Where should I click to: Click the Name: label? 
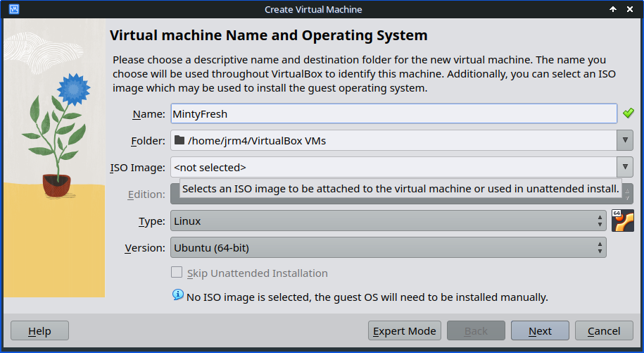(x=149, y=114)
